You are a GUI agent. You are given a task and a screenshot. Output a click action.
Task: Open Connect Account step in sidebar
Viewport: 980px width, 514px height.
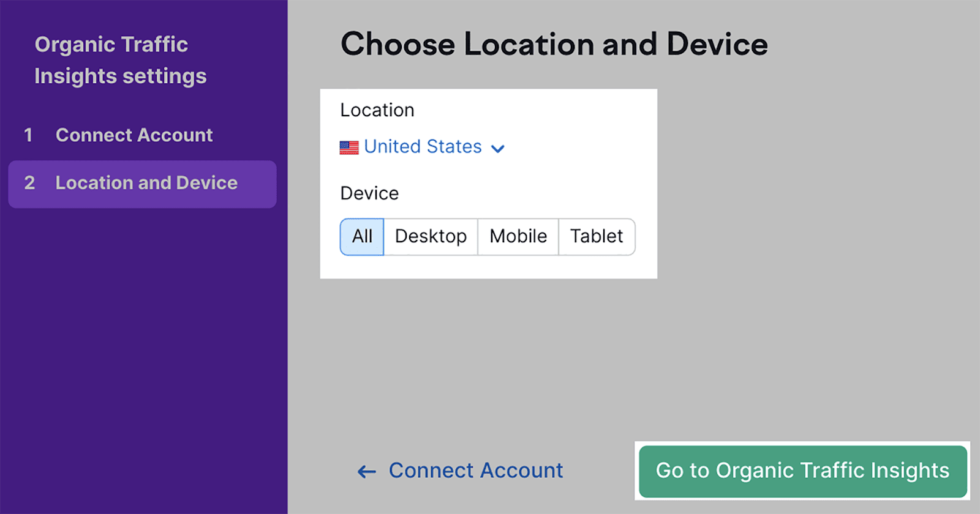coord(134,135)
